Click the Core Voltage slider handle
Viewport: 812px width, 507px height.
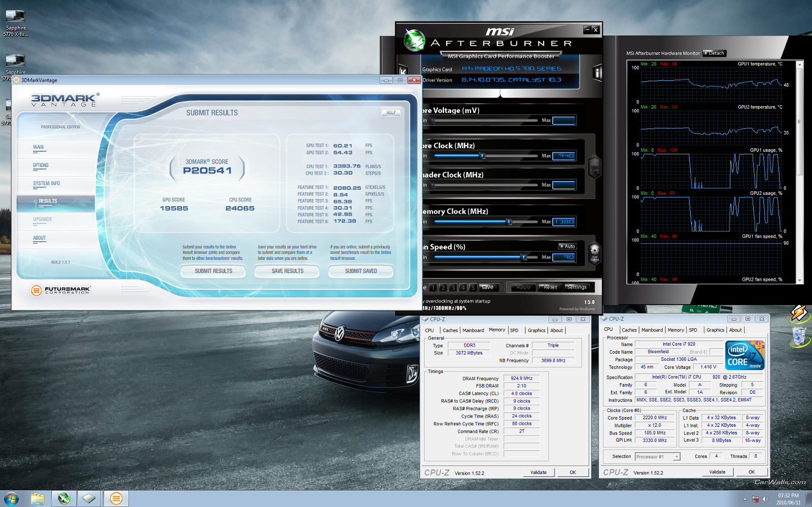tap(432, 120)
